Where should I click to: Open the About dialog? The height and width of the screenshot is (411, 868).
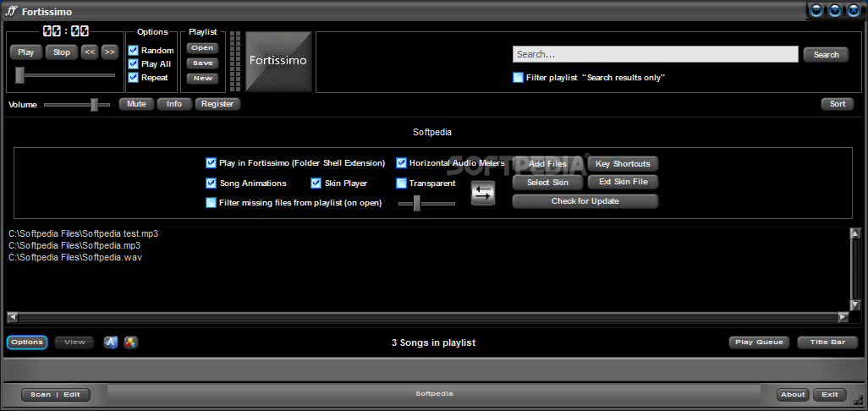tap(793, 395)
